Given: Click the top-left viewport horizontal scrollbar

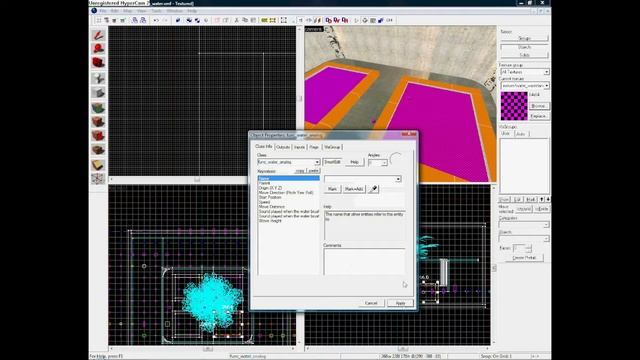Looking at the screenshot, I should click(x=203, y=180).
